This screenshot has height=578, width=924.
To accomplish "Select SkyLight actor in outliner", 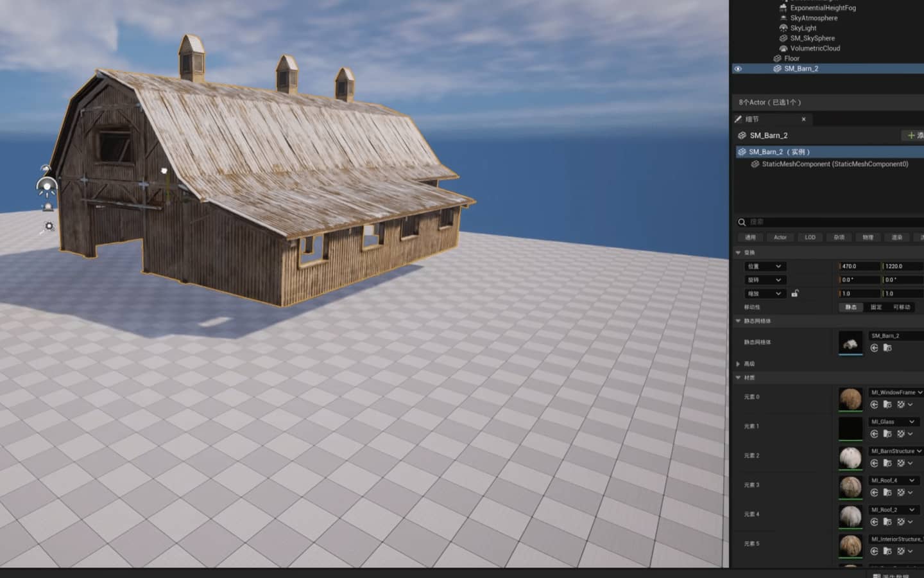I will 803,28.
